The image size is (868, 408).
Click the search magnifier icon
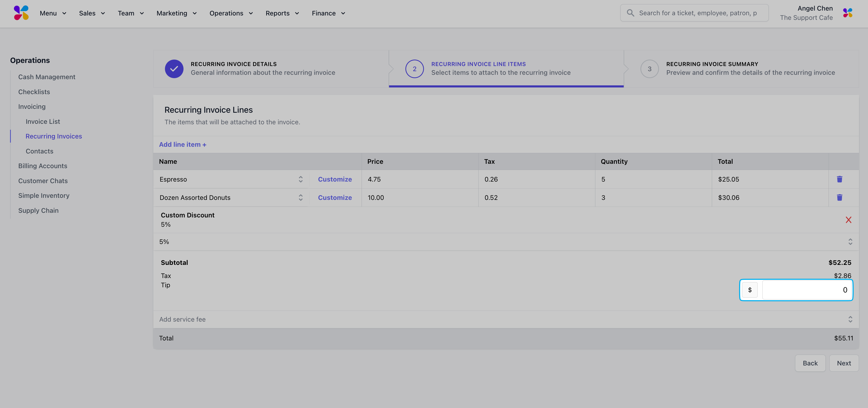tap(630, 13)
